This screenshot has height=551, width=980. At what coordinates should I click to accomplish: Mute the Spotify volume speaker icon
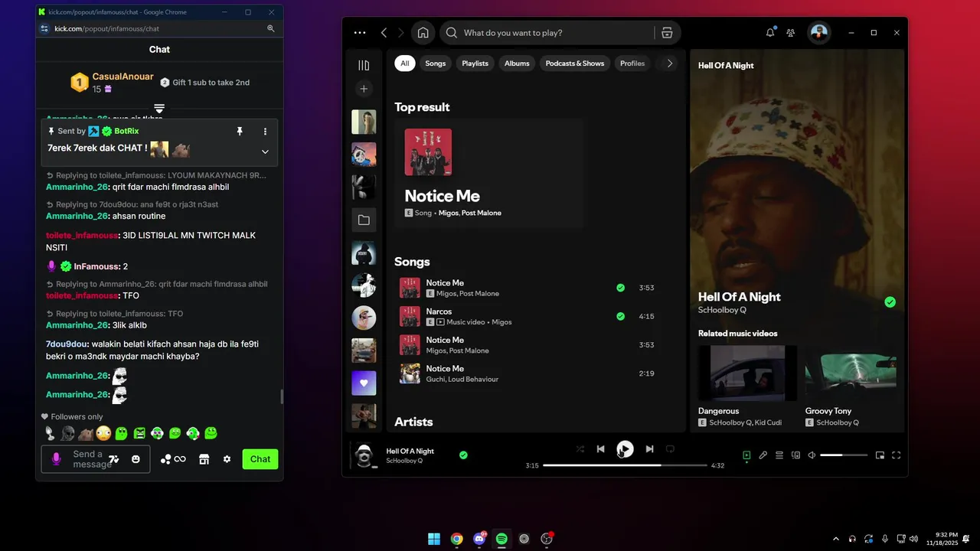point(812,455)
